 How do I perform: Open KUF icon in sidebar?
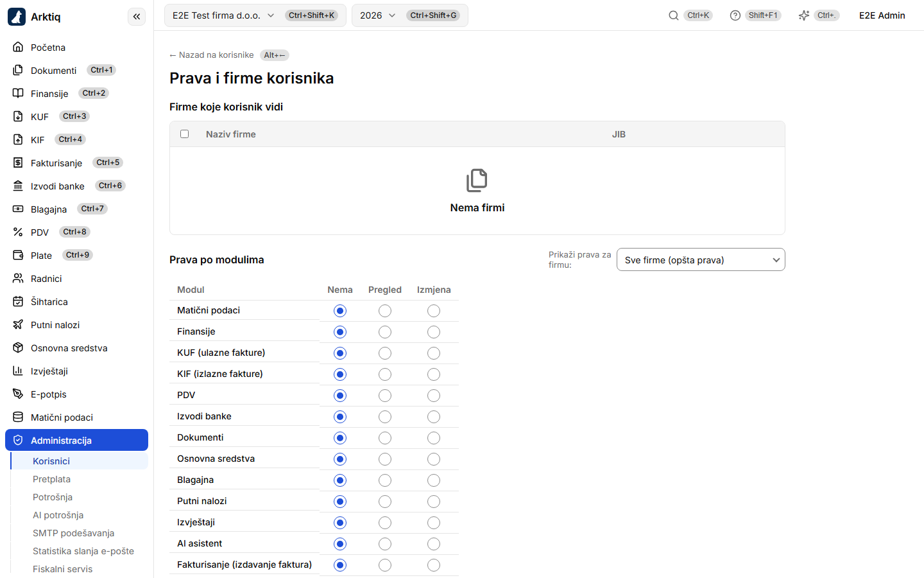[18, 116]
